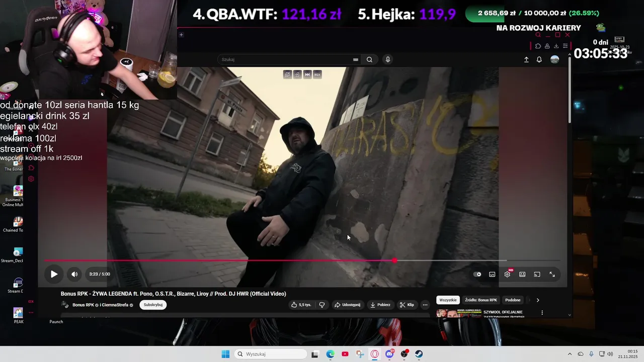Open the YouTube account avatar menu

(554, 59)
